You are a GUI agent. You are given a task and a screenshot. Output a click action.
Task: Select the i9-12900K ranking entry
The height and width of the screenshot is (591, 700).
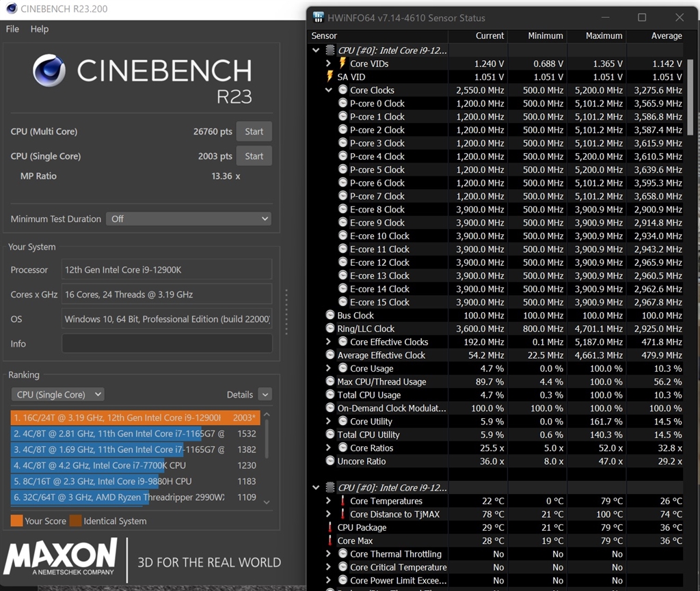135,417
